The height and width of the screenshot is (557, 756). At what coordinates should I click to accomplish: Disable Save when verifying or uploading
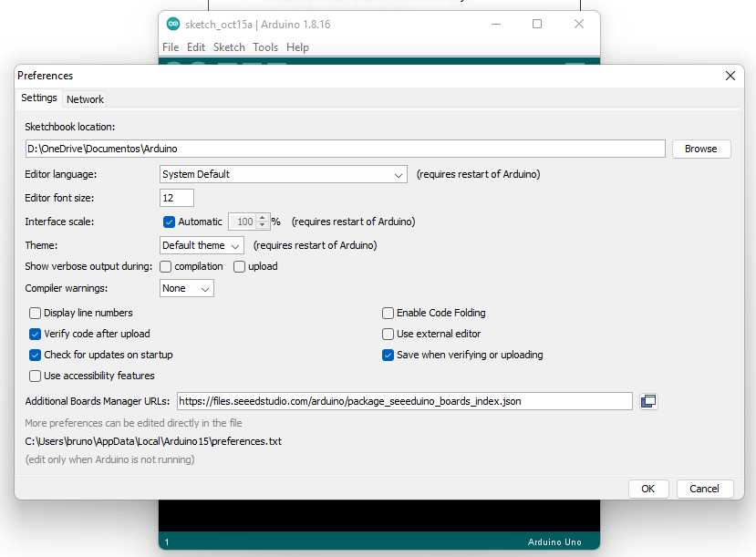[x=388, y=356]
